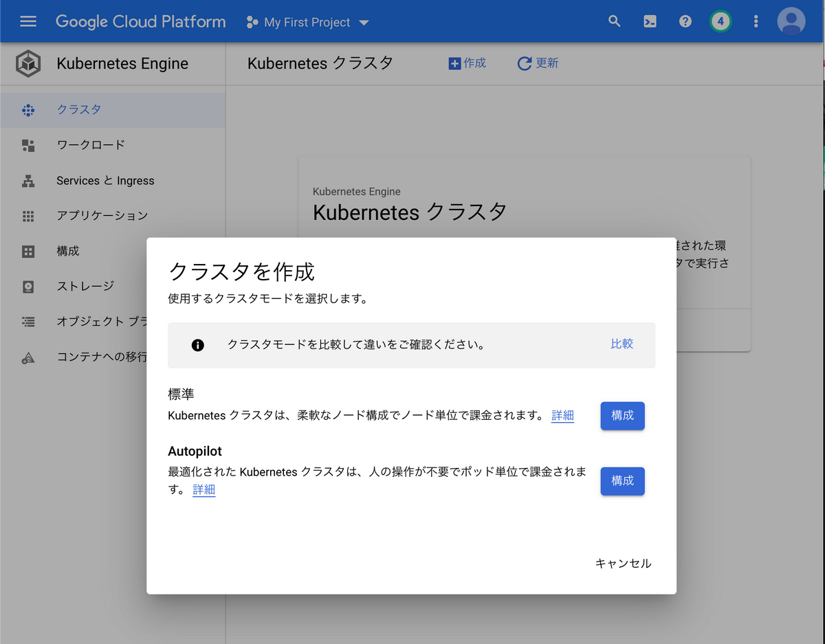
Task: Click the Kubernetes クラスタ page title
Action: point(320,63)
